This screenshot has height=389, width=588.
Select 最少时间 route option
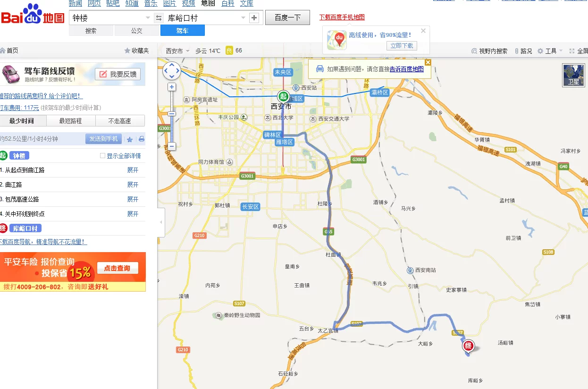coord(22,121)
